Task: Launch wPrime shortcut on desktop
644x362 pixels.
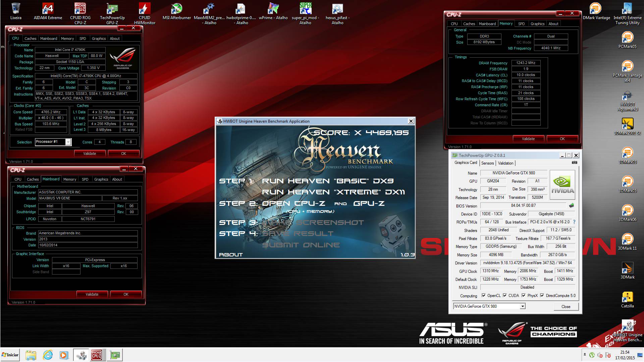Action: point(273,11)
